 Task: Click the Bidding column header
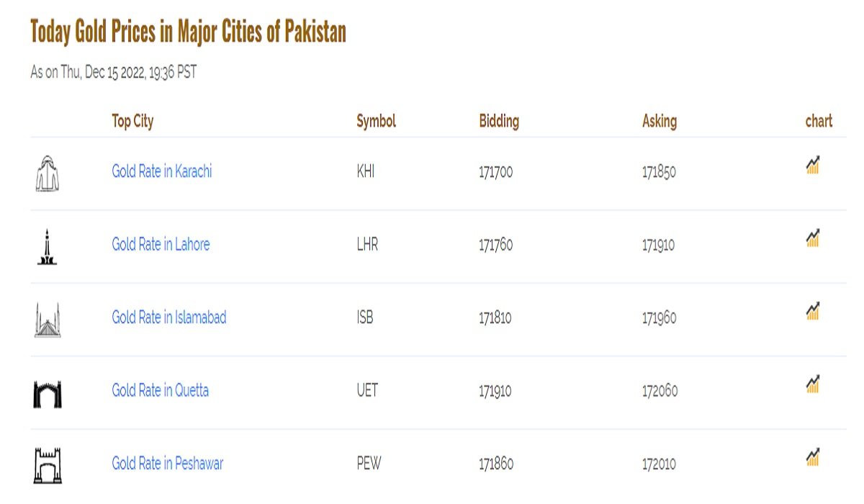tap(499, 122)
